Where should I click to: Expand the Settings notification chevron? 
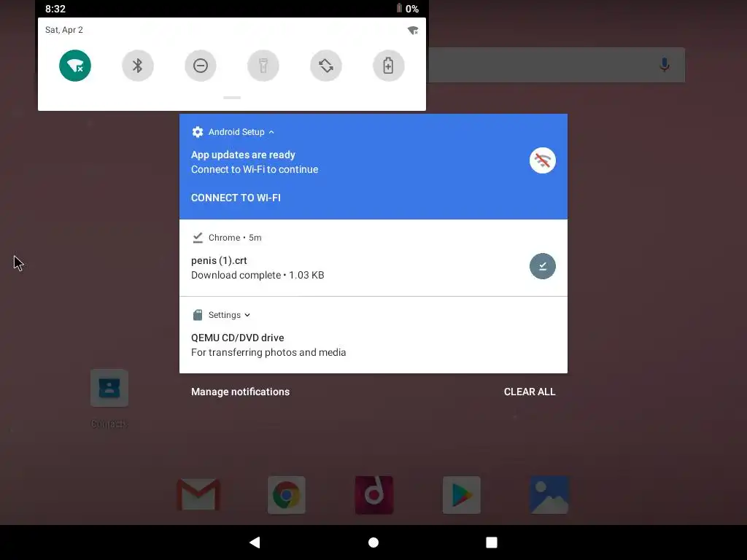tap(247, 315)
